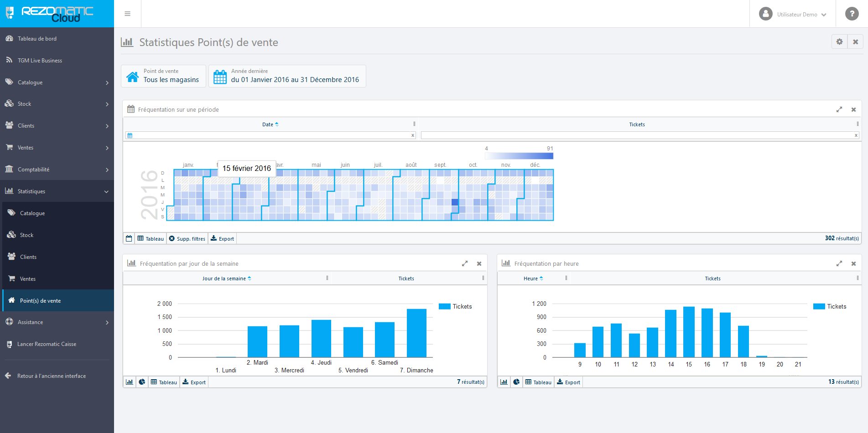Click the darkest heatmap cell in September
This screenshot has width=868, height=433.
point(455,202)
